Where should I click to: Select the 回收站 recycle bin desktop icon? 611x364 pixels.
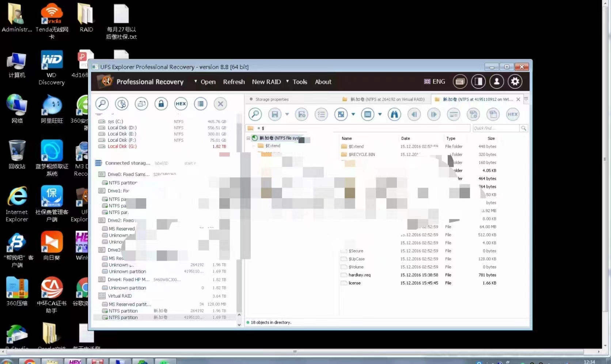coord(17,155)
